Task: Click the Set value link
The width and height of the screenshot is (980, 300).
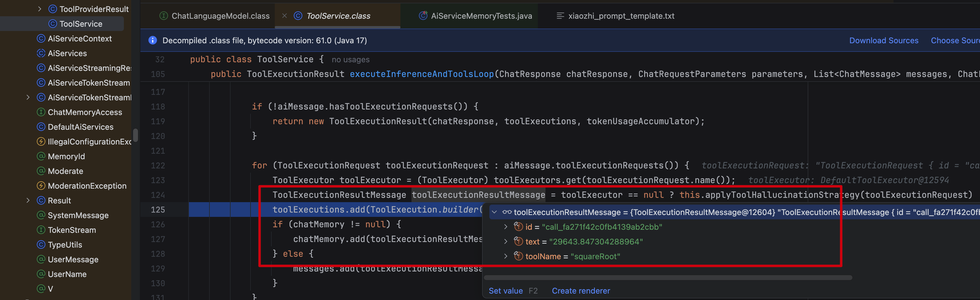Action: coord(506,291)
